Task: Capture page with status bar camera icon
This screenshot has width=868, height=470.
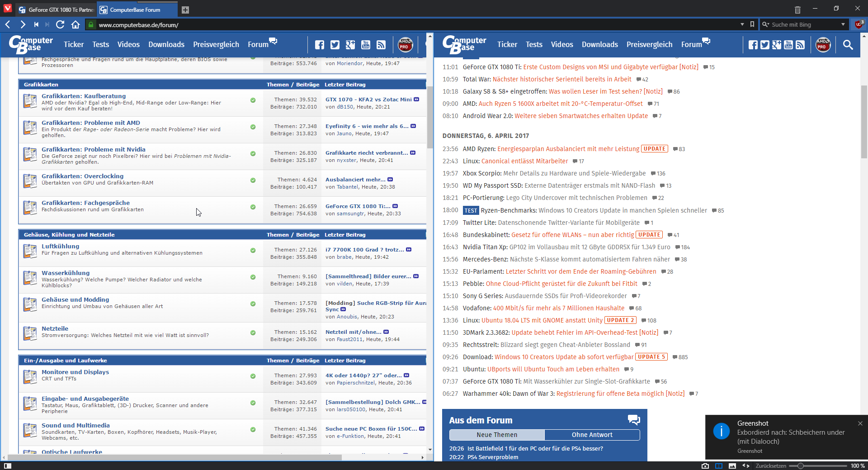Action: [x=705, y=465]
